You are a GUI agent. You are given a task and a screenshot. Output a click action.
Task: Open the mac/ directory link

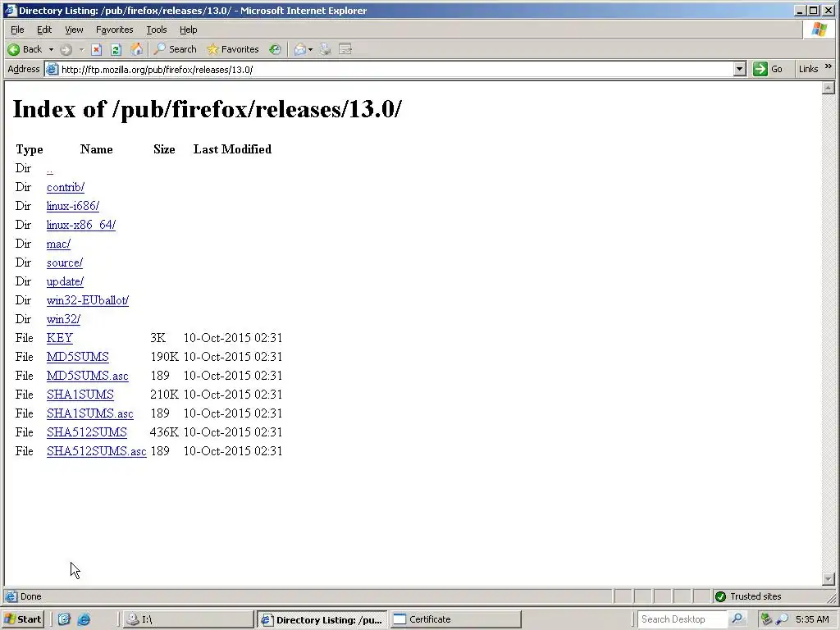[x=58, y=244]
